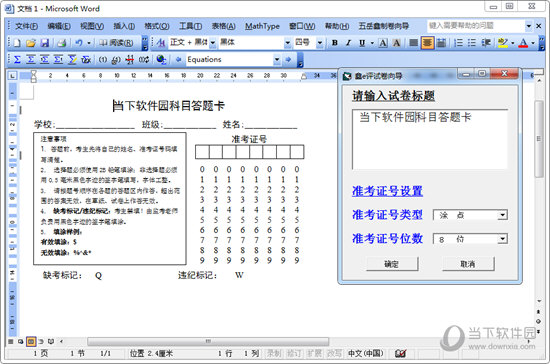Open underline style dropdown arrow
This screenshot has height=364, width=550.
pyautogui.click(x=372, y=43)
